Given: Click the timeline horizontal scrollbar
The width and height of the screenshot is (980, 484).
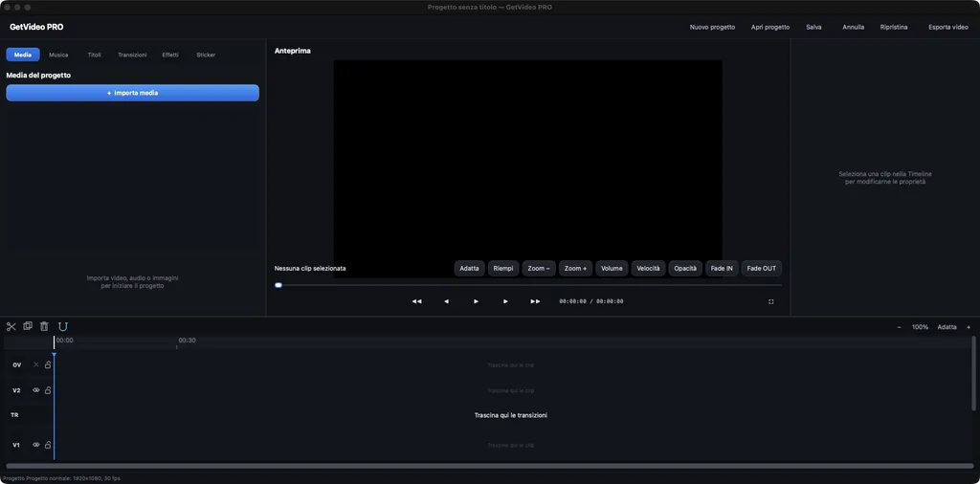Looking at the screenshot, I should [489, 466].
